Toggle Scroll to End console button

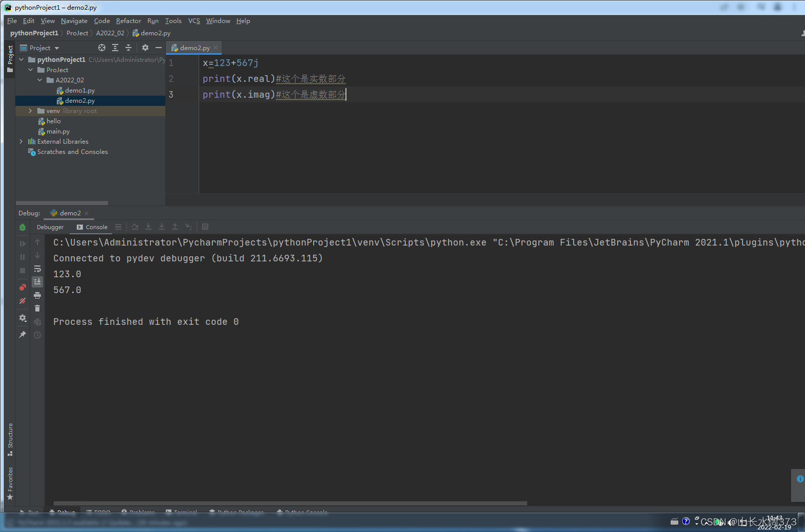pyautogui.click(x=37, y=281)
